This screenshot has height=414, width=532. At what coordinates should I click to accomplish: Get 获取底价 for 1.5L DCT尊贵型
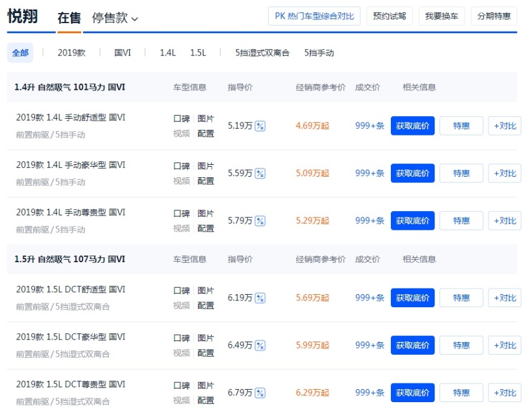tap(413, 393)
